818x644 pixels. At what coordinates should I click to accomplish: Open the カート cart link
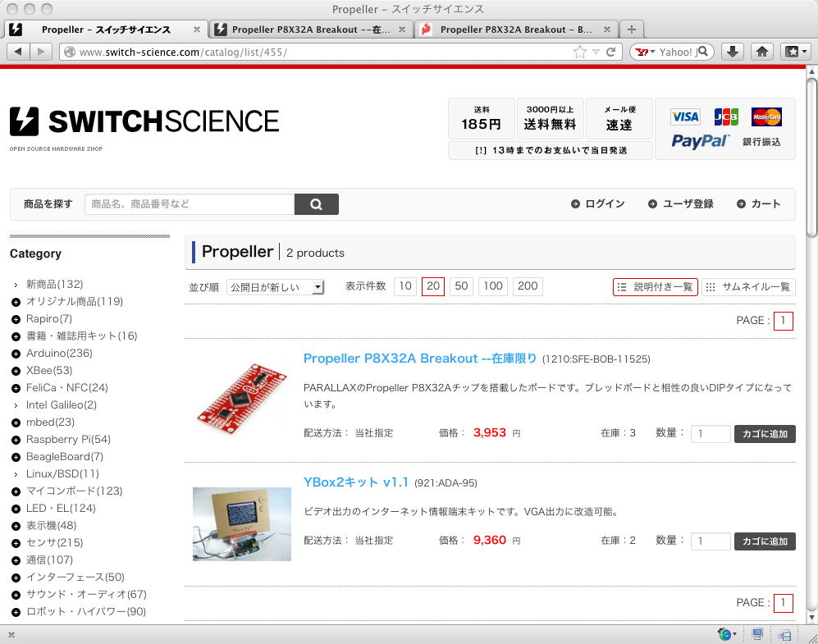click(x=759, y=204)
